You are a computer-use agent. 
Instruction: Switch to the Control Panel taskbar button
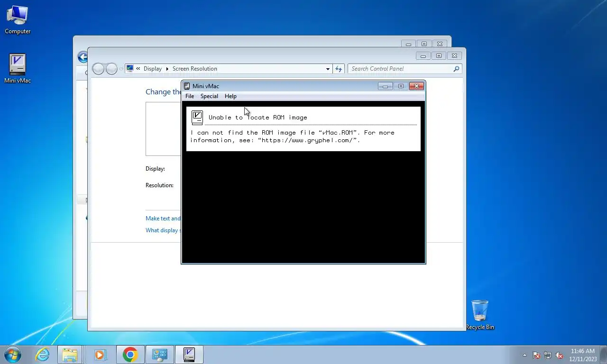click(x=160, y=355)
